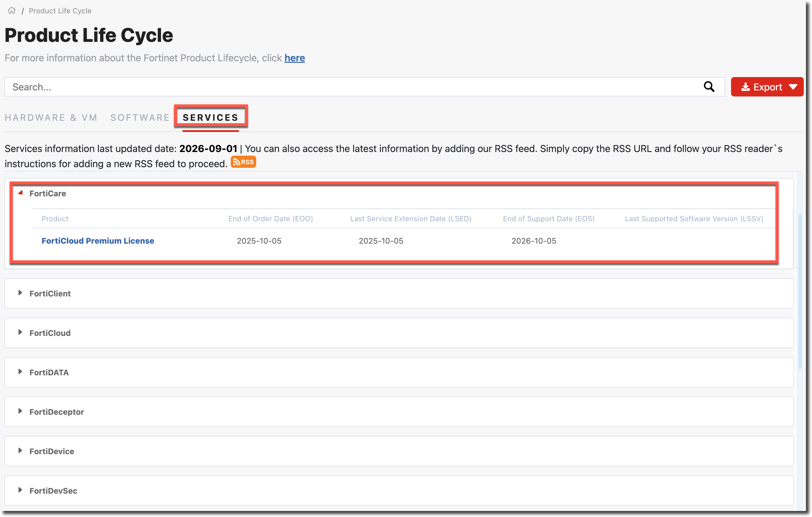Switch to the Hardware & VM tab
812x517 pixels.
pos(51,117)
